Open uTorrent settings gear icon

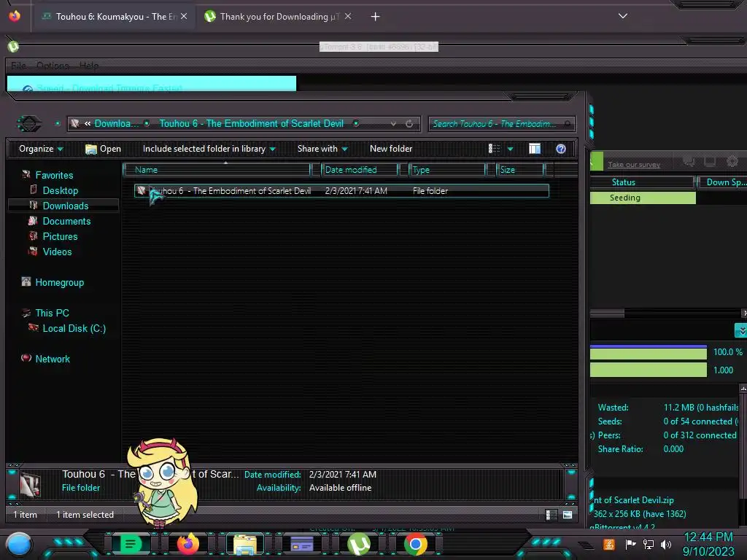pos(732,162)
